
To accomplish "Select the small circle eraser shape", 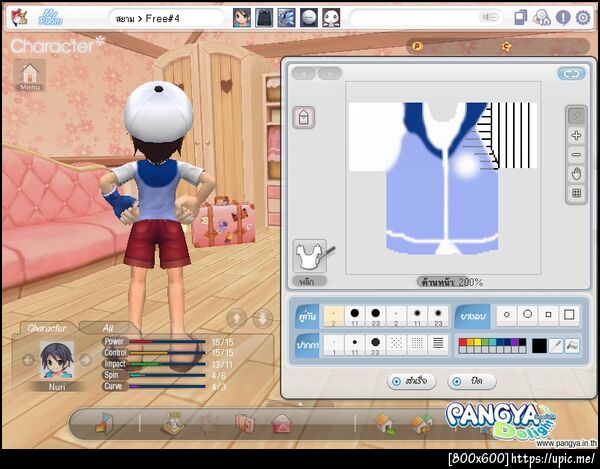I will point(507,315).
